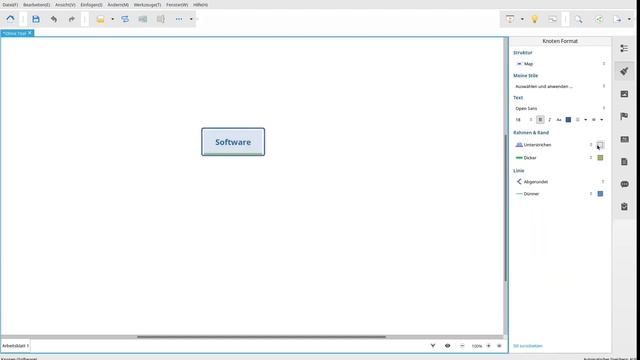
Task: Open the Einfügen menu
Action: 91,5
